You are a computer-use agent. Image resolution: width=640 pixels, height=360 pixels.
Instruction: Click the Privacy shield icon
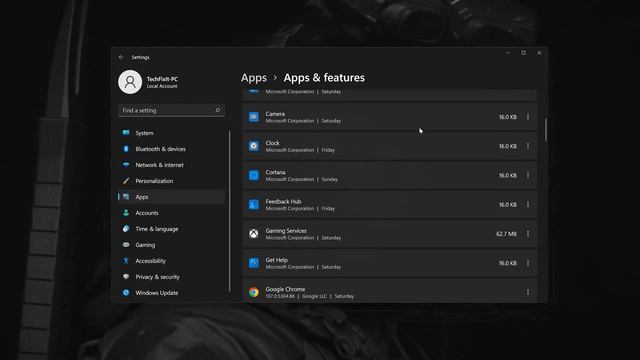pos(126,276)
